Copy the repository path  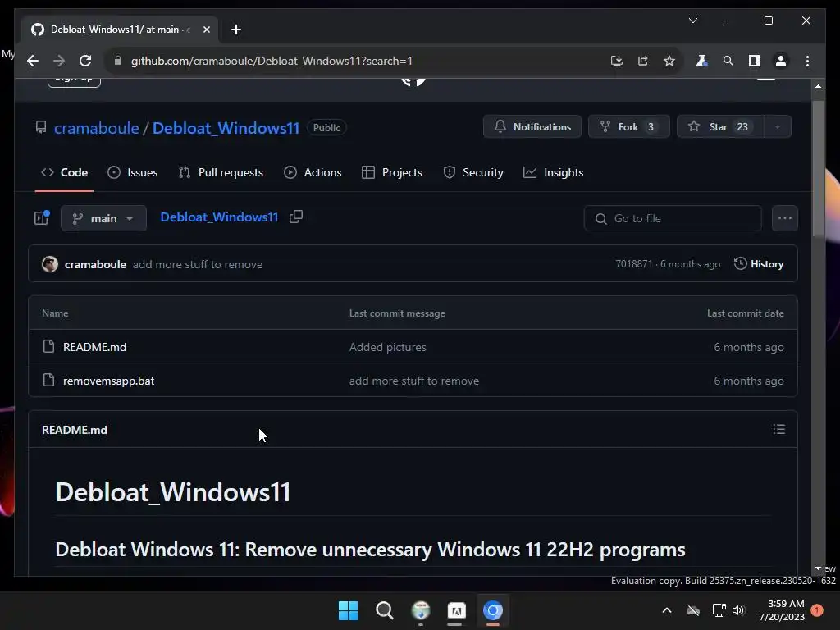point(296,217)
